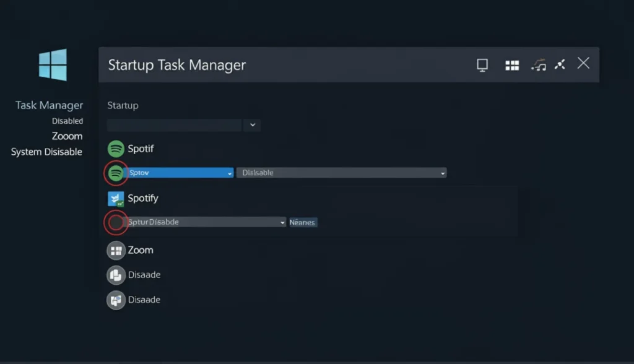Open the "Dislsable" dropdown
The image size is (634, 364).
click(342, 173)
